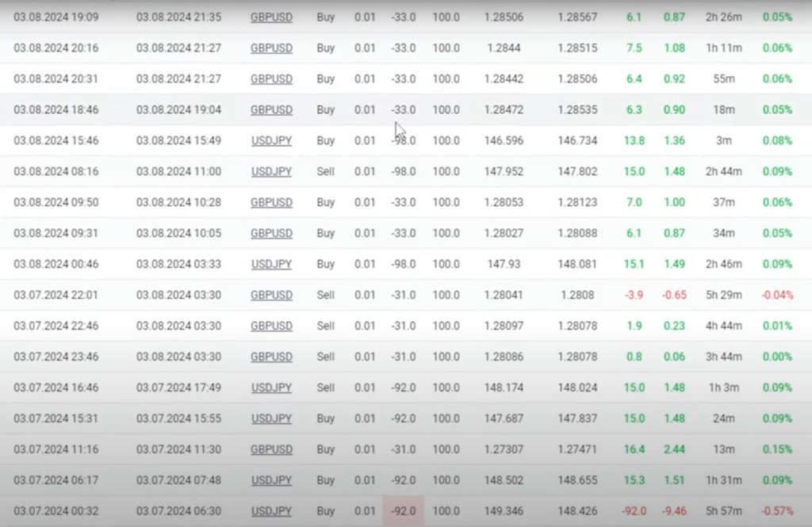
Task: Open GBPUSD link in the 18:46 trade row
Action: point(271,109)
